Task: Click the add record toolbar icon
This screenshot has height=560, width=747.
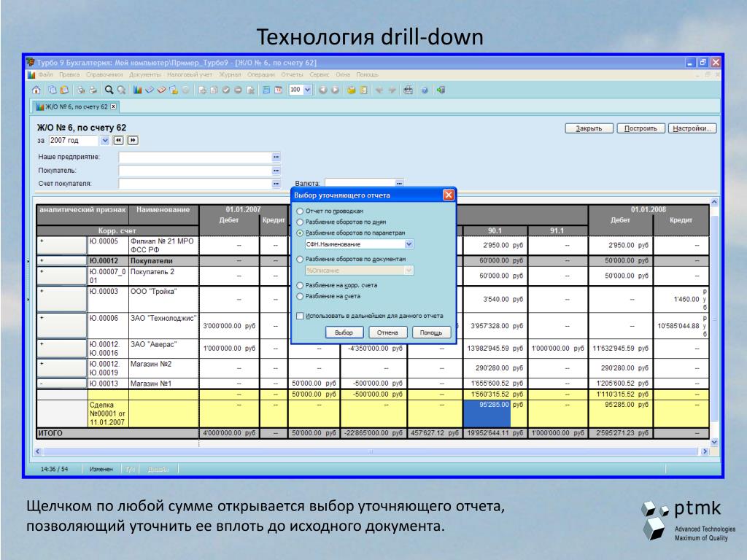Action: click(202, 90)
